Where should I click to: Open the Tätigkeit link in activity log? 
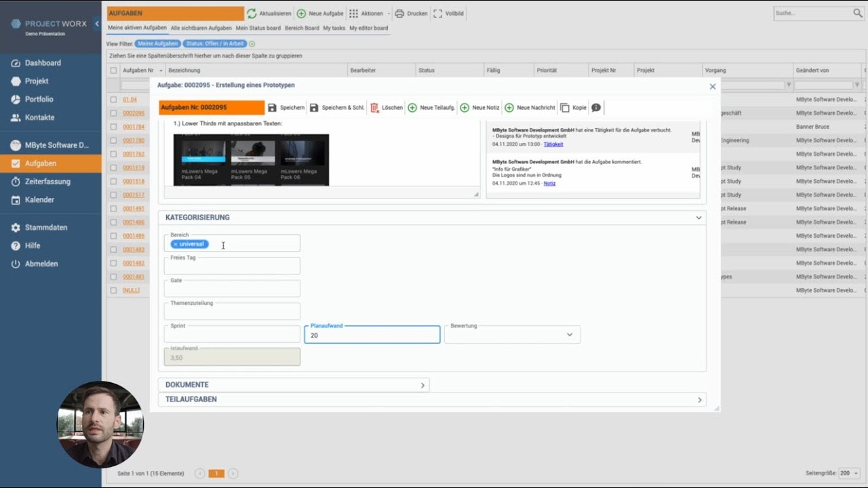click(x=553, y=144)
